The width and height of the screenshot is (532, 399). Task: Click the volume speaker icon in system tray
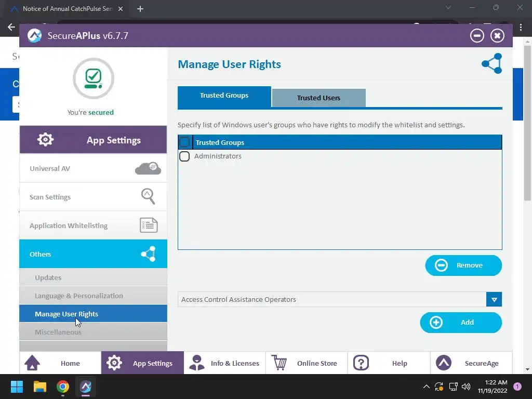pos(466,387)
